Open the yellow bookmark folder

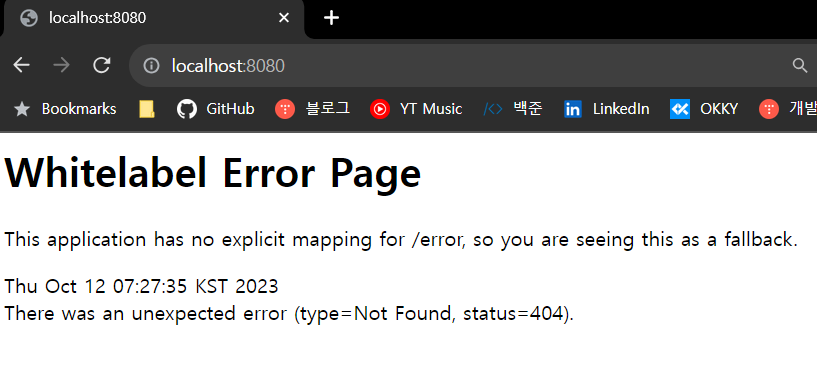click(147, 109)
